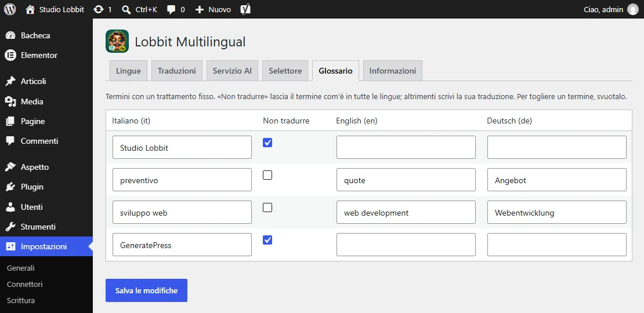Click the English field containing quote

tap(406, 180)
